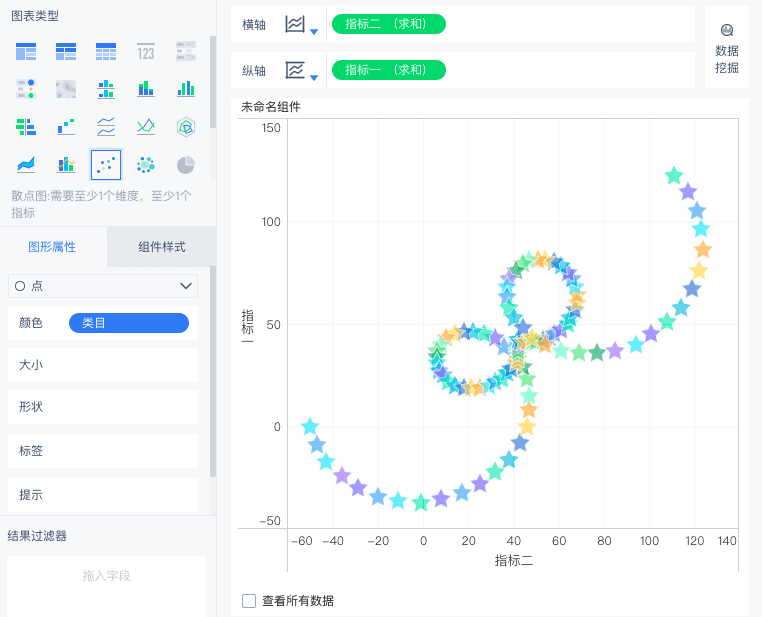The height and width of the screenshot is (617, 762).
Task: Open the 颜色 attribute row
Action: tap(103, 323)
